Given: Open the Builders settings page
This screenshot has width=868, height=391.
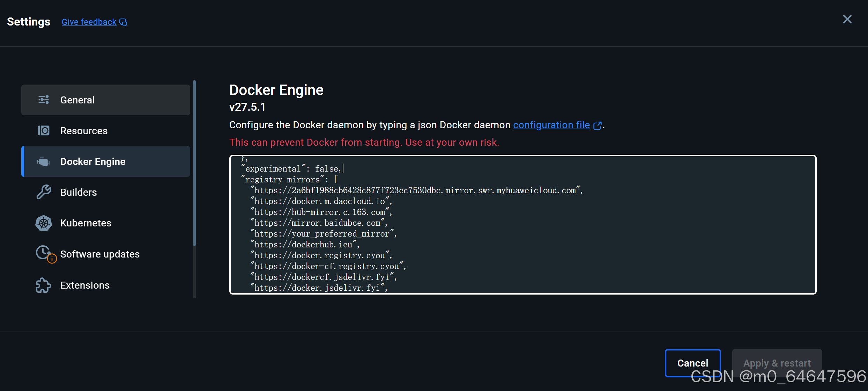Looking at the screenshot, I should [79, 192].
